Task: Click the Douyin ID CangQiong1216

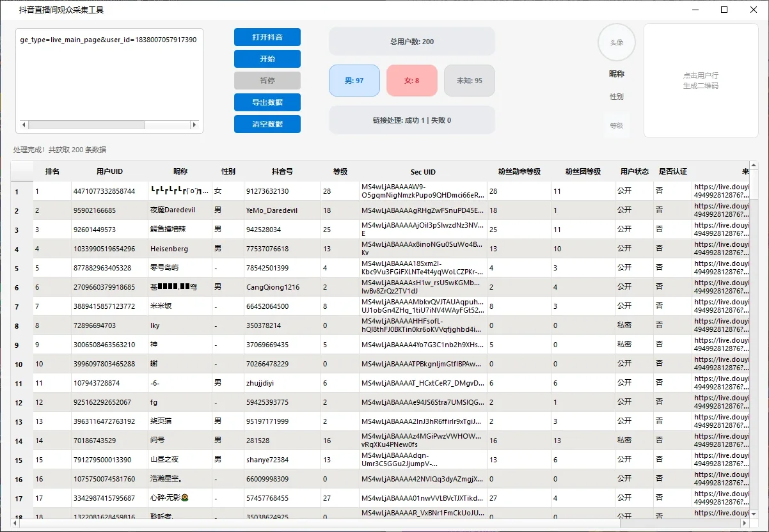Action: [x=282, y=287]
